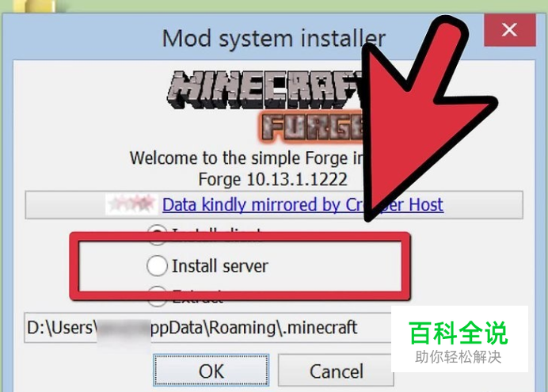The width and height of the screenshot is (548, 392).
Task: Click the Welcome to the simple Forge text
Action: coord(246,158)
